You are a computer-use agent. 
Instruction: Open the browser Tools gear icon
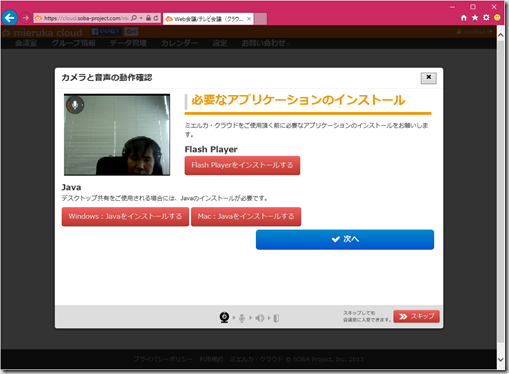click(x=486, y=18)
